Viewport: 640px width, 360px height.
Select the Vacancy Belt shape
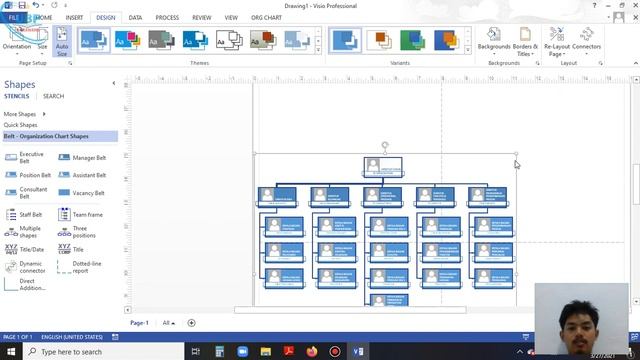point(81,193)
